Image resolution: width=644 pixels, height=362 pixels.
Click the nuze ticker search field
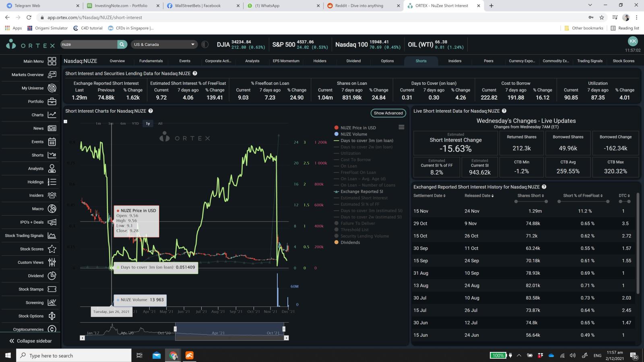[89, 44]
